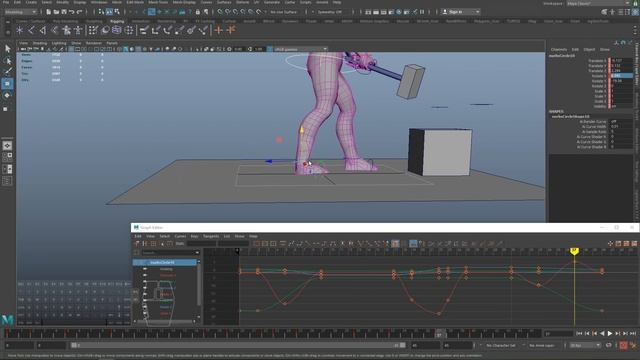
Task: Choose the Paint selection tool in toolbox
Action: click(7, 72)
